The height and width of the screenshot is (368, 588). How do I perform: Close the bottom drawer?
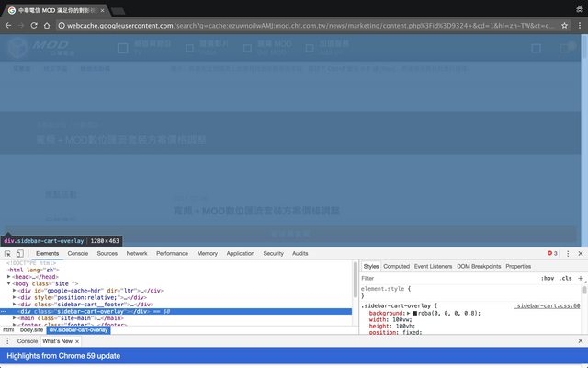[581, 341]
